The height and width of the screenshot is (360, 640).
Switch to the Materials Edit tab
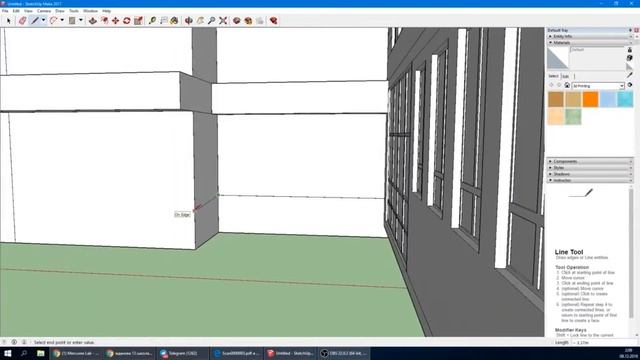click(566, 76)
